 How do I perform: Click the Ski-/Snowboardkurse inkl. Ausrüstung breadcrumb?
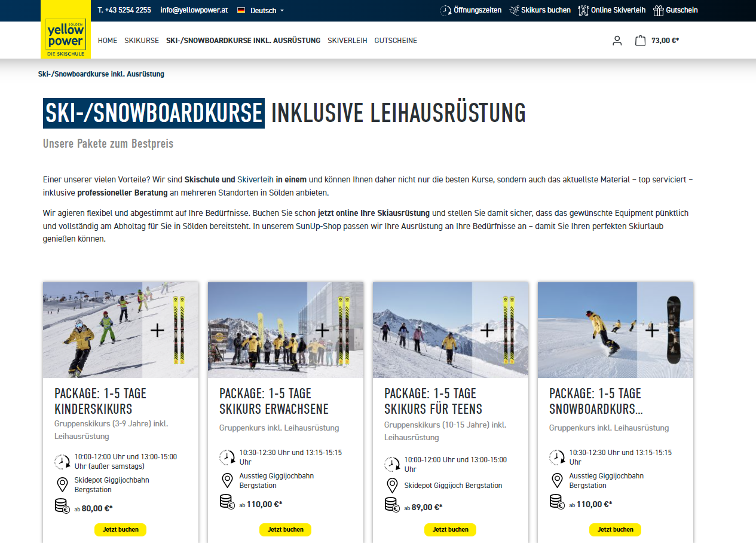[x=101, y=74]
